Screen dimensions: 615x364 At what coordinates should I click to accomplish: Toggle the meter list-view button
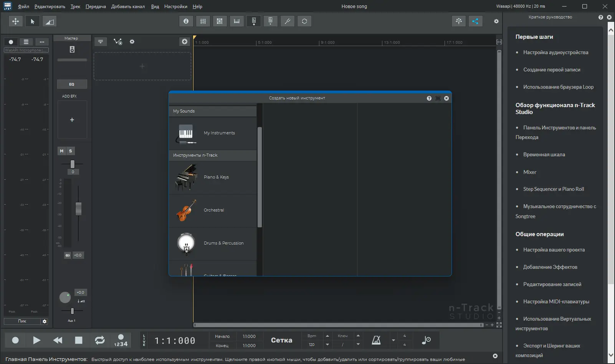[26, 42]
